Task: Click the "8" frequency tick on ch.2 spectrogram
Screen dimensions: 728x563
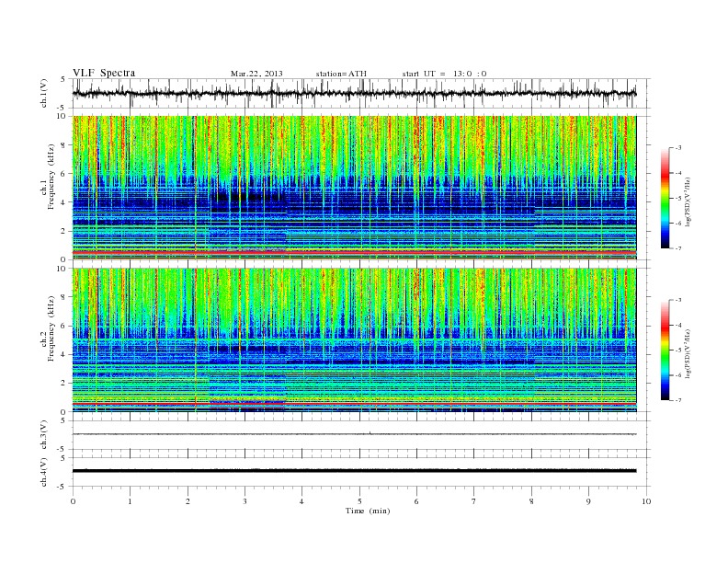Action: (64, 297)
